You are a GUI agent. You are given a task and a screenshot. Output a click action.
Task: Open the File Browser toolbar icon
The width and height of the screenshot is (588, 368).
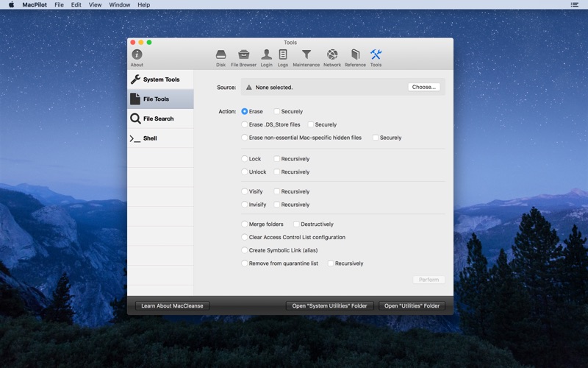click(244, 55)
